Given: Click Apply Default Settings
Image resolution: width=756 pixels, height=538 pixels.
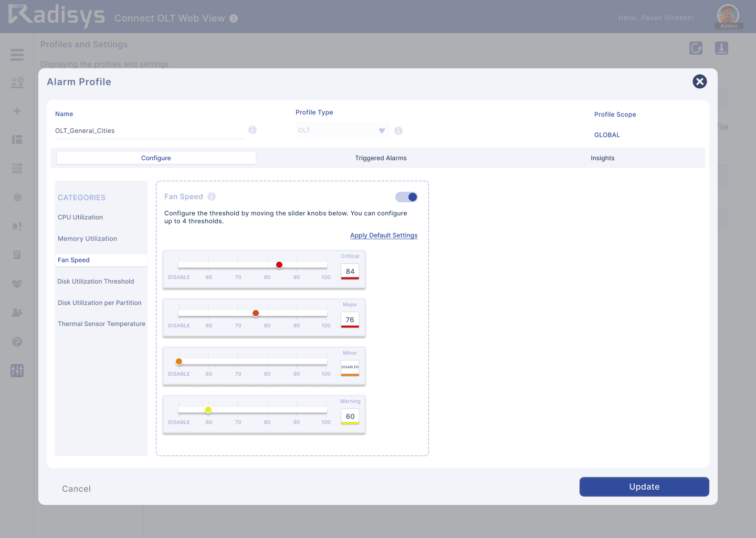Looking at the screenshot, I should (384, 235).
